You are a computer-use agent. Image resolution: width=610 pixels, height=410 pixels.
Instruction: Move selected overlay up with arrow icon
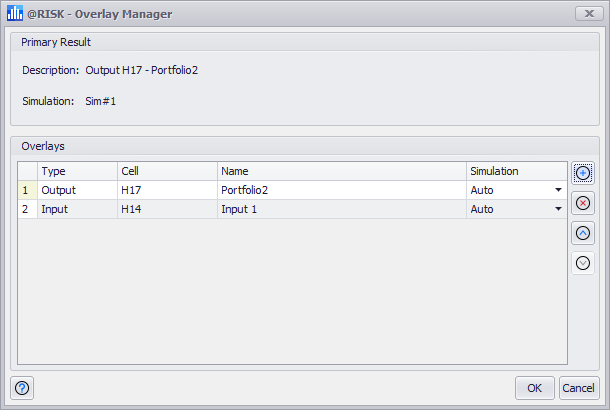tap(583, 233)
